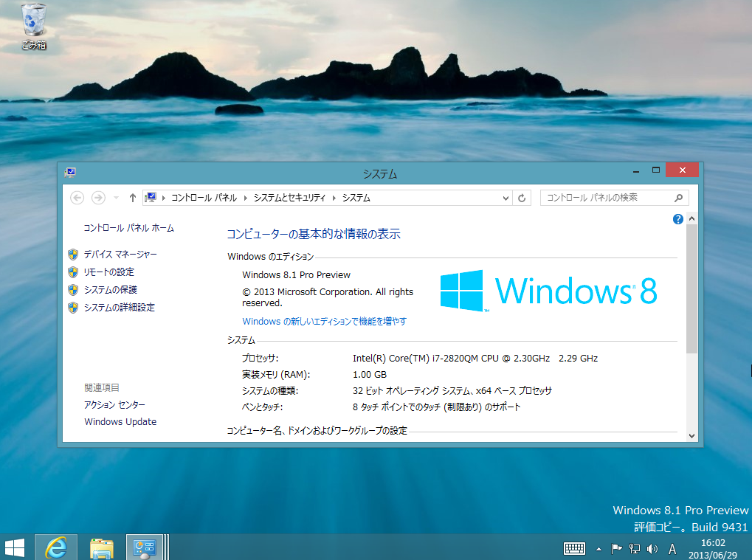Viewport: 752px width, 560px height.
Task: Click the Windows 8.1 Pro Preview edition text
Action: (297, 274)
